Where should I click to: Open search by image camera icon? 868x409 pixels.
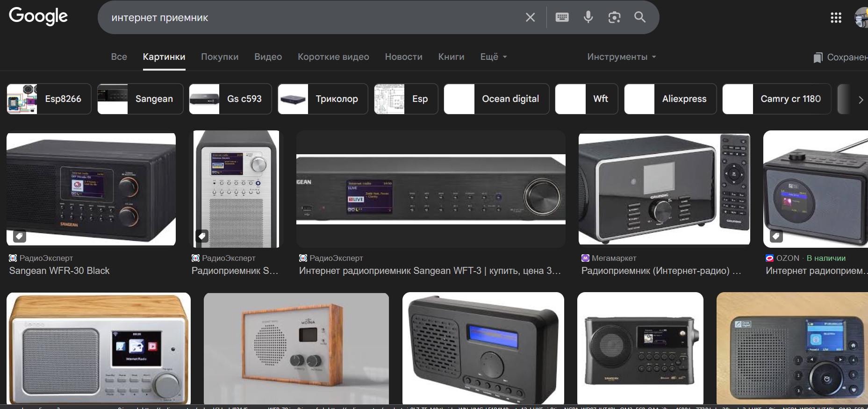(614, 17)
